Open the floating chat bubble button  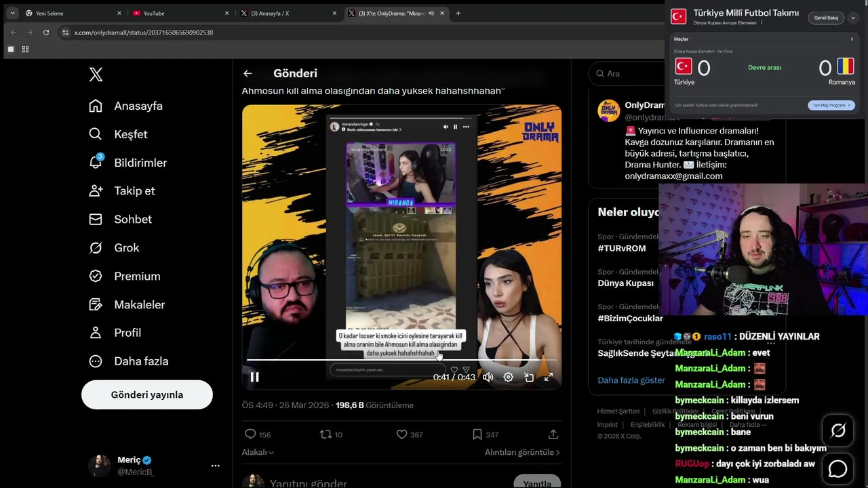click(838, 468)
